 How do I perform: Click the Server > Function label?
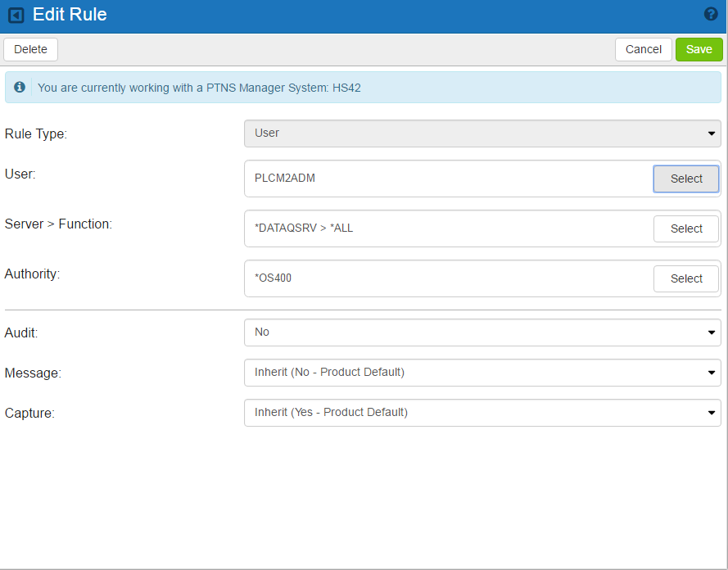58,224
